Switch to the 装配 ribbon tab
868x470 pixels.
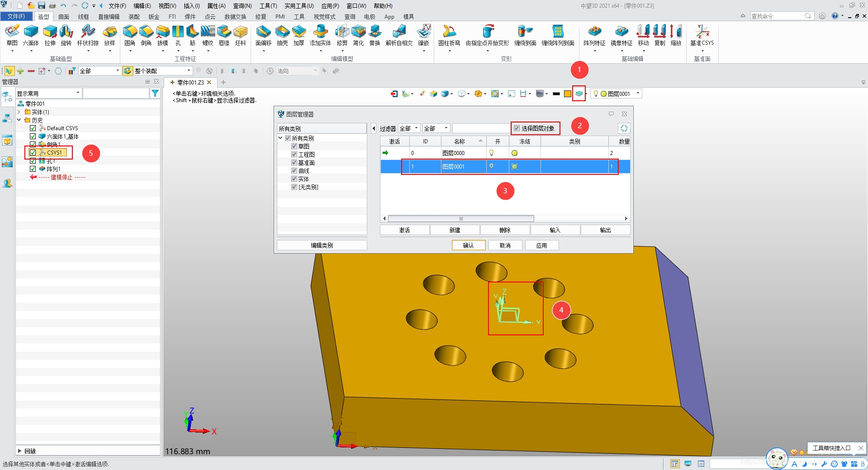point(134,17)
